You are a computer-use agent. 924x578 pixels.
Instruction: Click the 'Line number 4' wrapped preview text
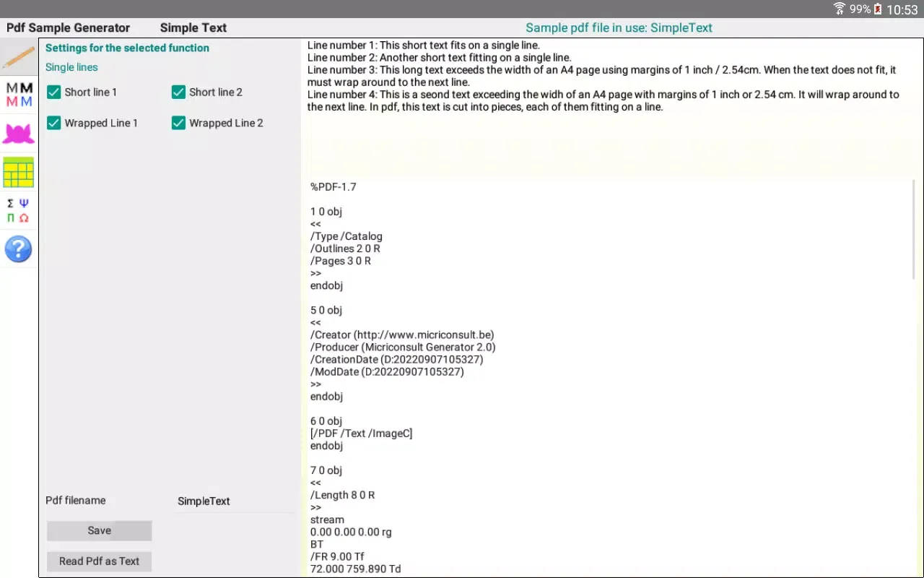coord(603,100)
